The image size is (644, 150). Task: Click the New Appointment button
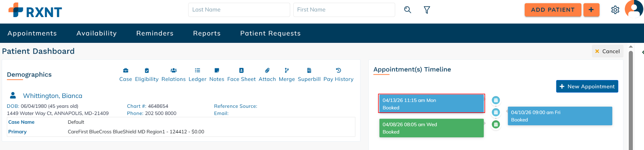pyautogui.click(x=587, y=86)
